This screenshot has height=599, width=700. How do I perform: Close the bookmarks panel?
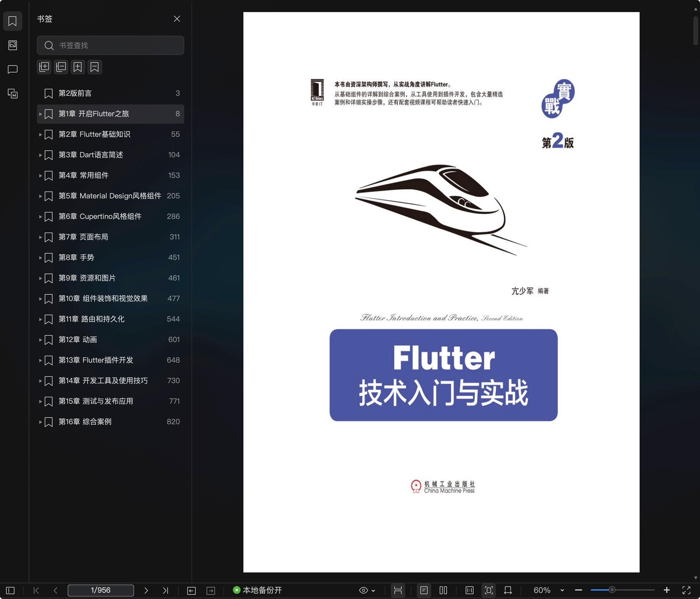pyautogui.click(x=177, y=19)
